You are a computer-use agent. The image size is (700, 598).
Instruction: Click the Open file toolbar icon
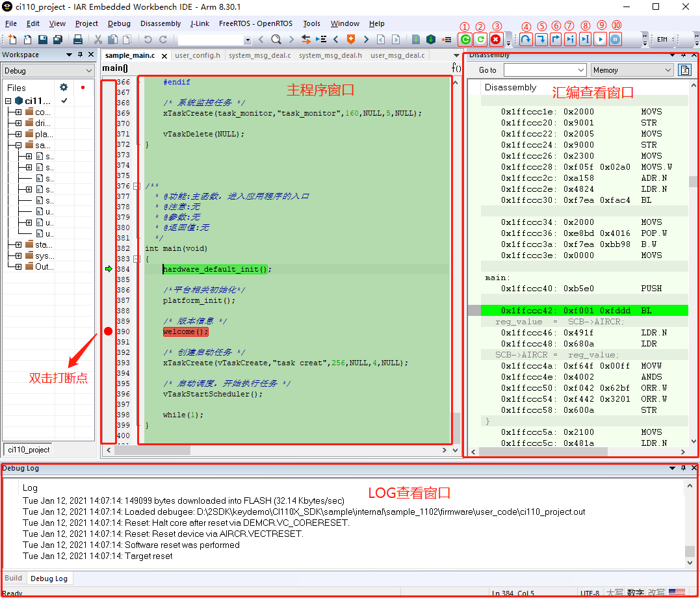(27, 40)
